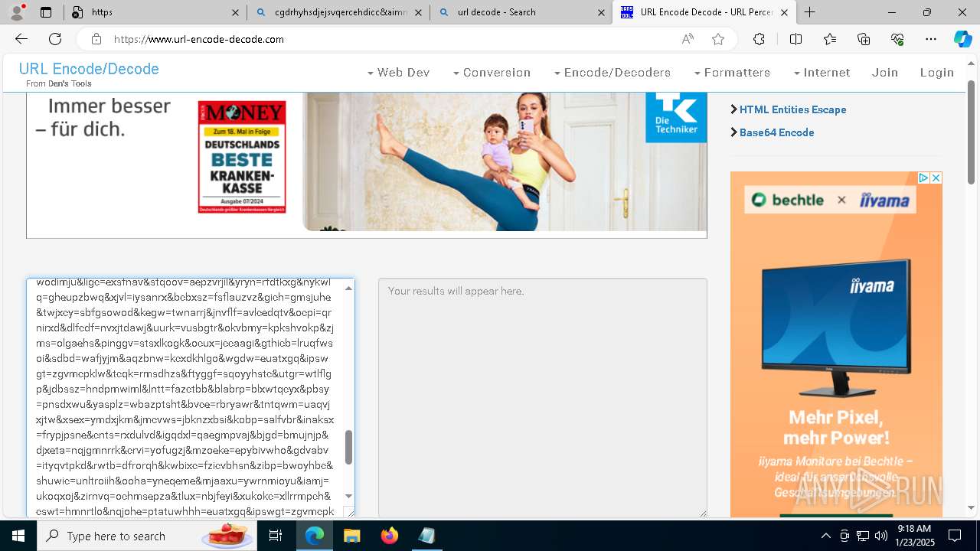Open the Copilot sidebar icon
The width and height of the screenshot is (980, 551).
click(962, 39)
